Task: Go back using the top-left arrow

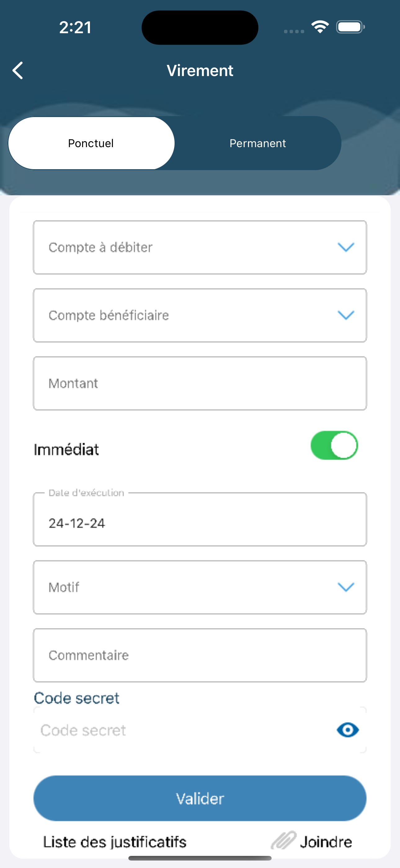Action: click(x=18, y=70)
